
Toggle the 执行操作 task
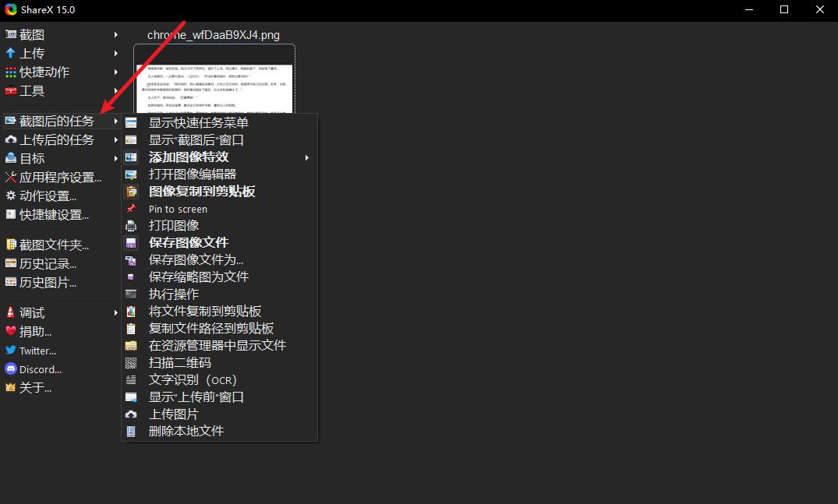click(220, 294)
